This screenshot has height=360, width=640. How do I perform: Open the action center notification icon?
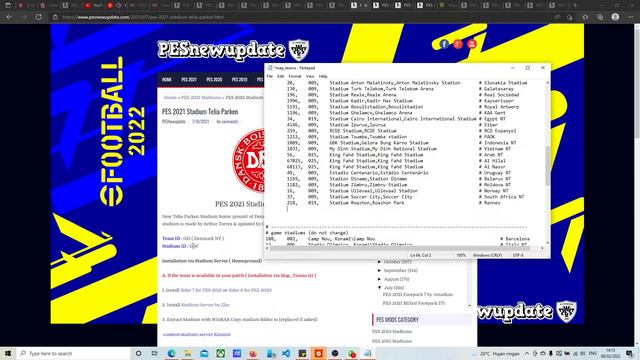629,353
